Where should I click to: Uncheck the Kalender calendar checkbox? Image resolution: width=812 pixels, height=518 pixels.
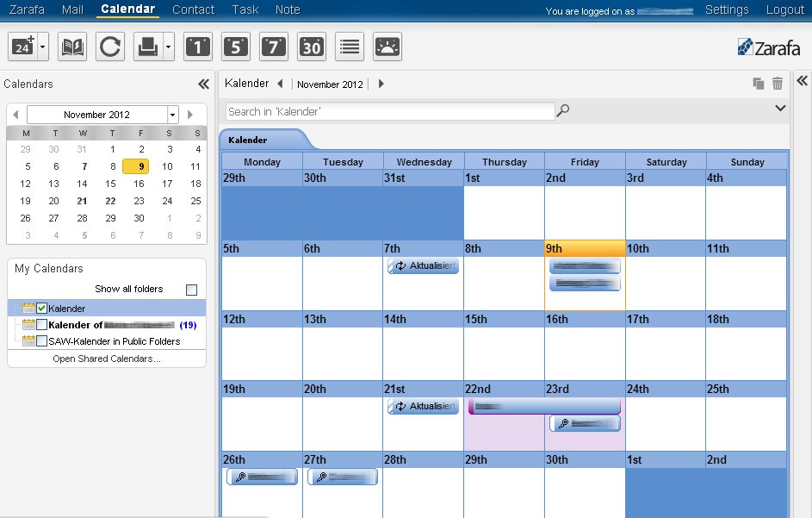click(x=42, y=309)
